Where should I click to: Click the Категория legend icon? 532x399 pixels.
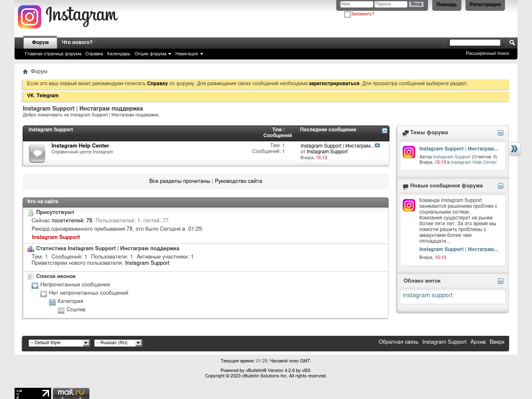(52, 302)
